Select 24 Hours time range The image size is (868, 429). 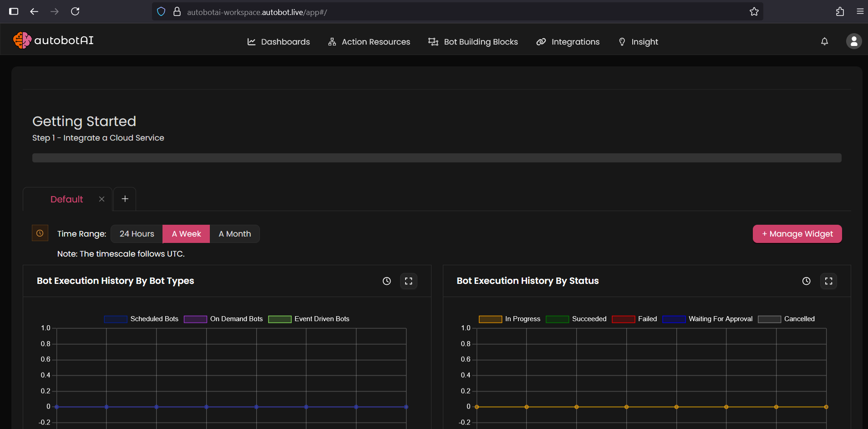[137, 234]
